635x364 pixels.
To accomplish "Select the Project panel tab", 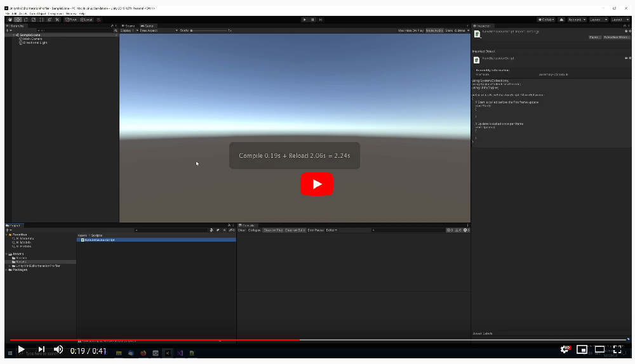I will click(x=13, y=225).
